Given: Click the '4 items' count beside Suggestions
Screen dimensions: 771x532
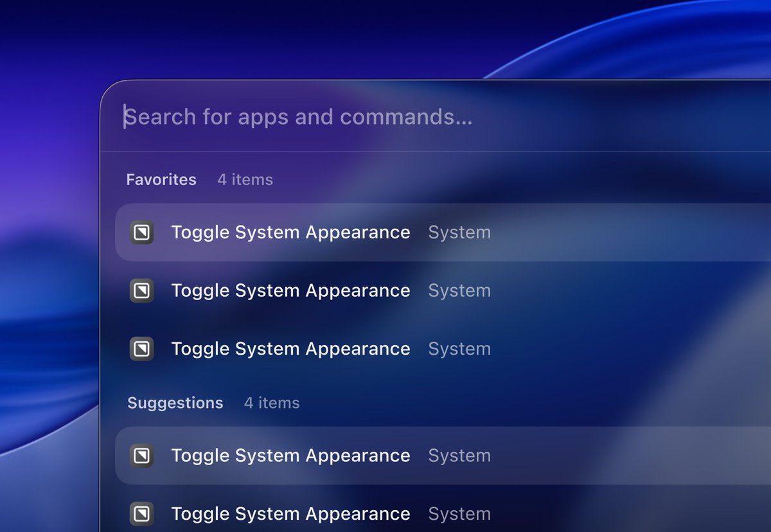Looking at the screenshot, I should [x=272, y=403].
